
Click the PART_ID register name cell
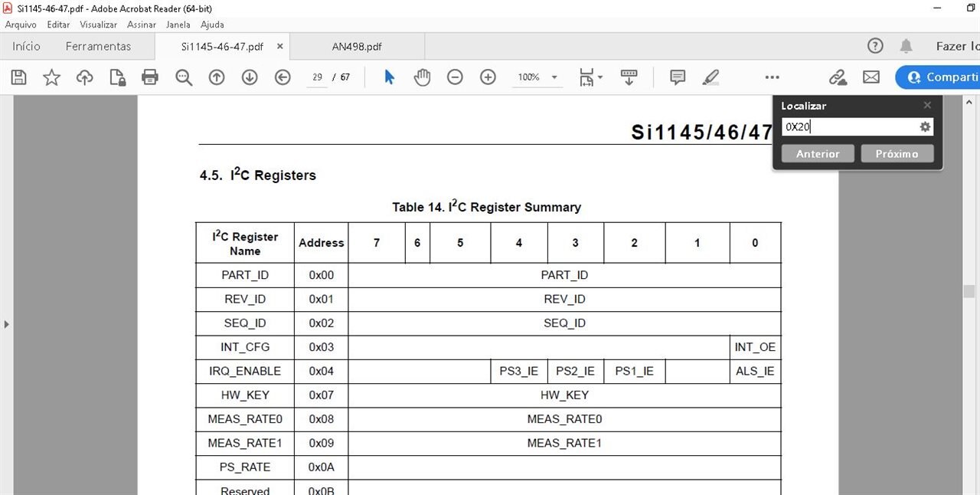tap(245, 275)
